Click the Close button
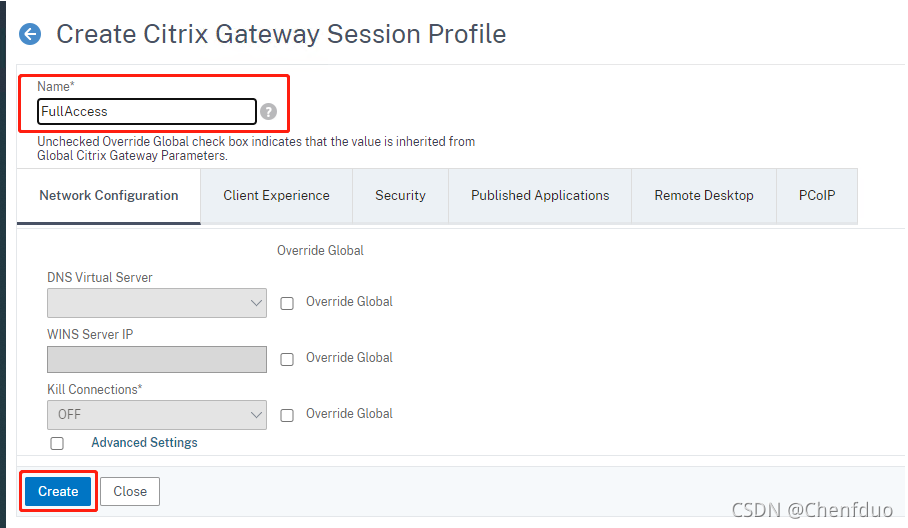 tap(130, 492)
